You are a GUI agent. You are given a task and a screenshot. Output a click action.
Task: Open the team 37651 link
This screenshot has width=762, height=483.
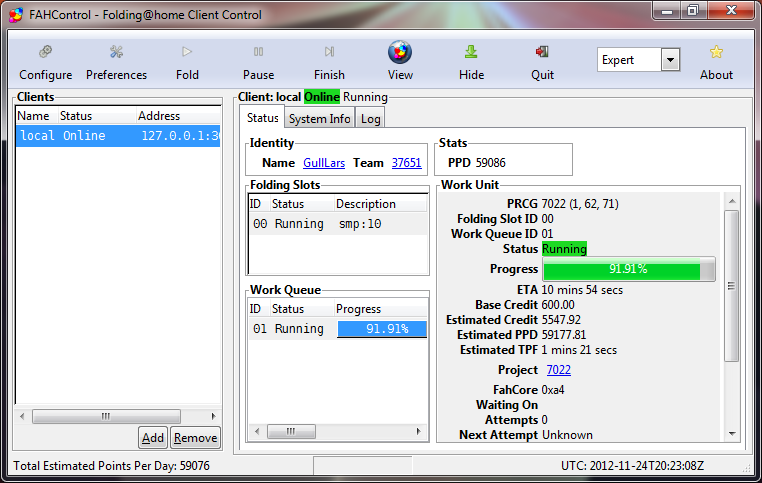coord(407,163)
